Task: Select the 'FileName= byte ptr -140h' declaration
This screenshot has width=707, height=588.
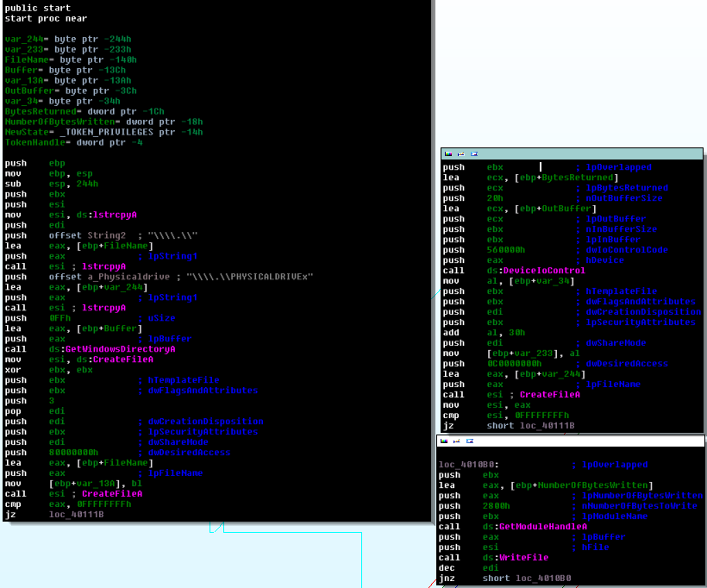Action: click(71, 60)
